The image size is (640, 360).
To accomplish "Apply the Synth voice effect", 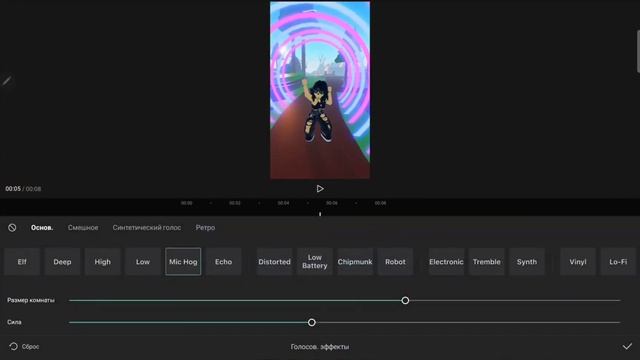I will 527,262.
